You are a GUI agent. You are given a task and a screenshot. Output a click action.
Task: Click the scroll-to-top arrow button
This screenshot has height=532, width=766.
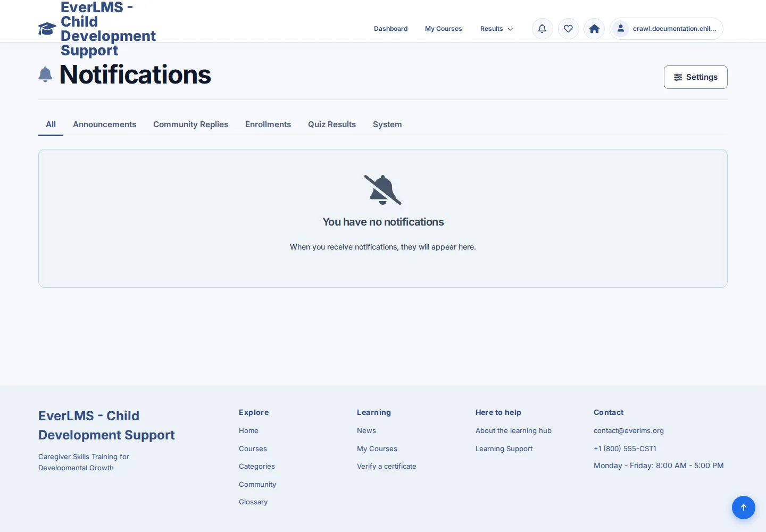tap(744, 508)
